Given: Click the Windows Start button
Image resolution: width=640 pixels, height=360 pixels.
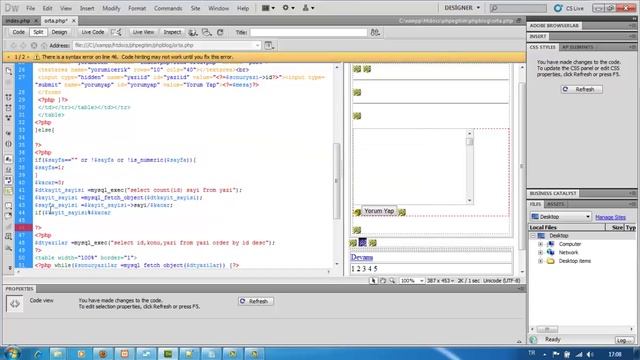Looking at the screenshot, I should [12, 353].
